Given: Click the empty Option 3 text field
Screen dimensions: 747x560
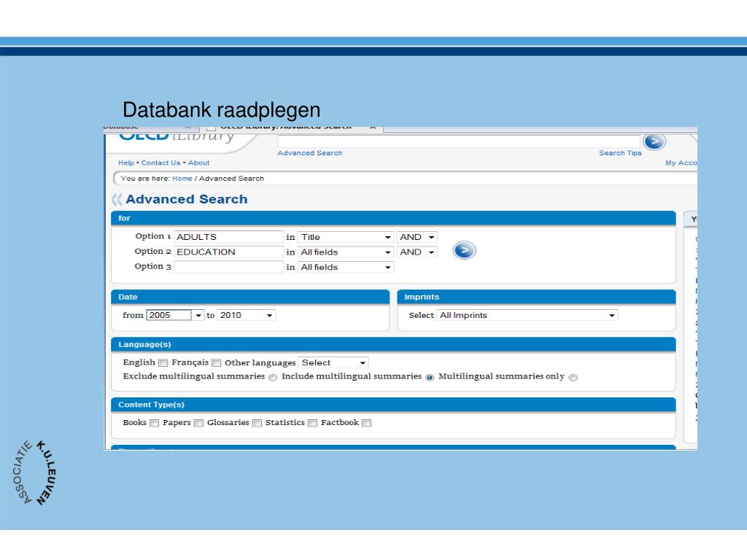Looking at the screenshot, I should [228, 268].
